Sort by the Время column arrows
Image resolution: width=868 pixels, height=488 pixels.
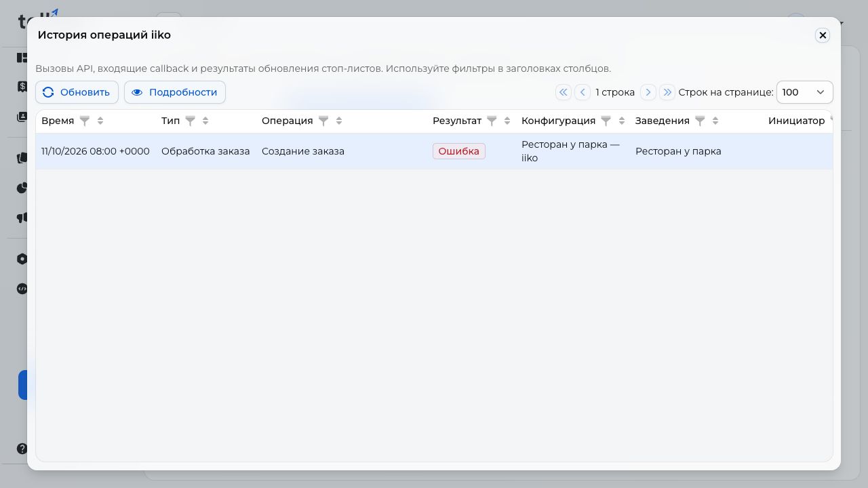(x=100, y=121)
